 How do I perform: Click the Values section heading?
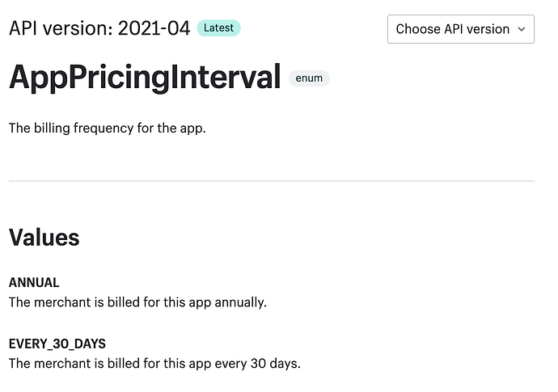click(x=44, y=238)
